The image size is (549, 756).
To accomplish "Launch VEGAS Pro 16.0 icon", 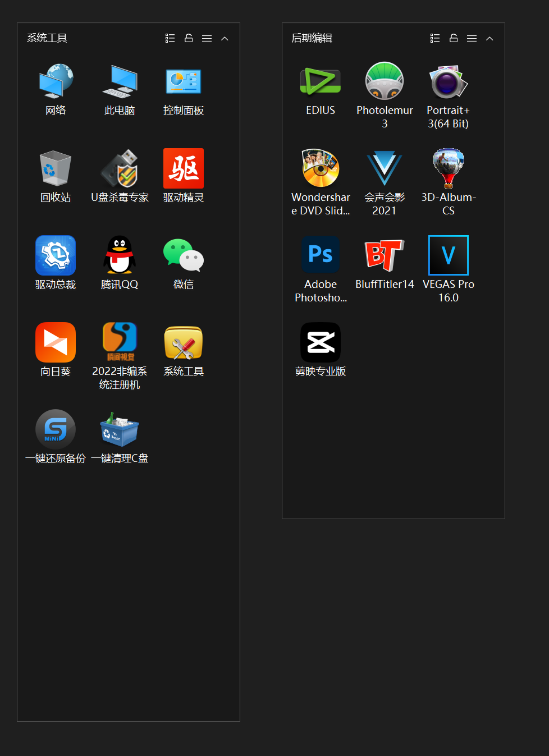I will click(449, 255).
